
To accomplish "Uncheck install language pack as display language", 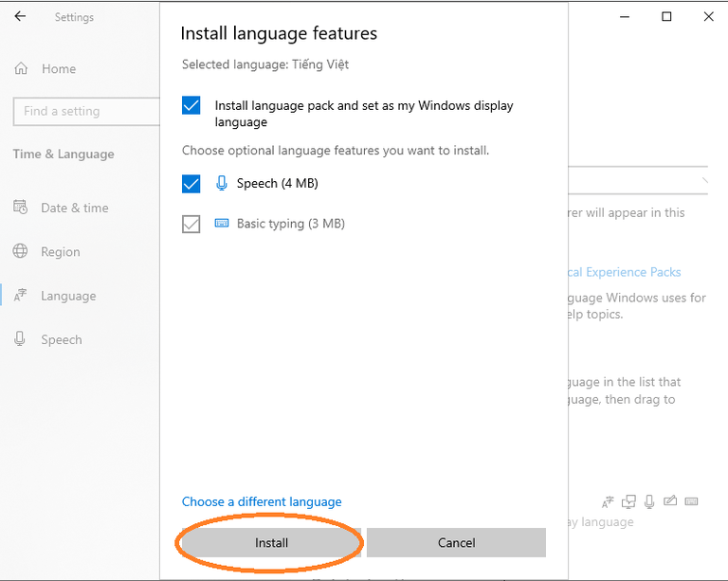I will point(191,105).
